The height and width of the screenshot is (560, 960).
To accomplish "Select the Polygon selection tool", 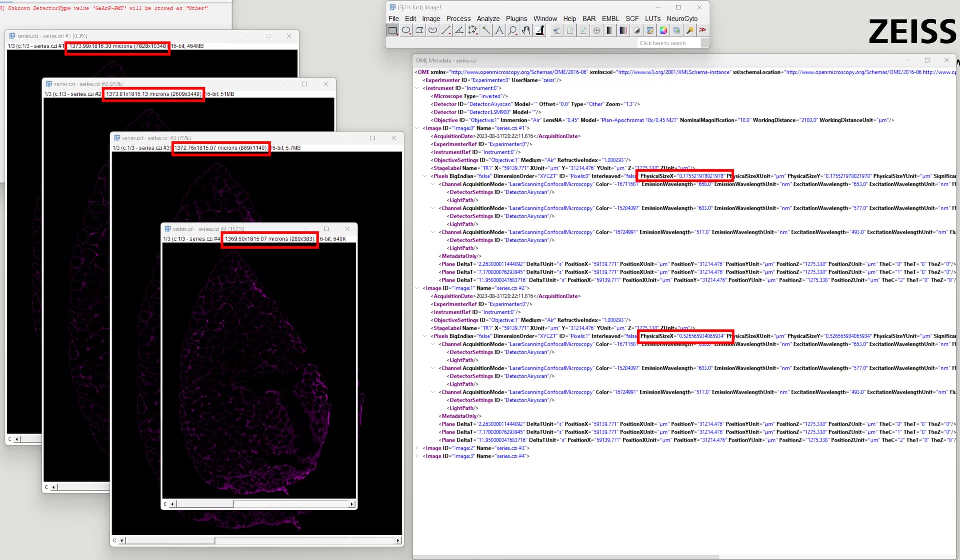I will pyautogui.click(x=419, y=30).
